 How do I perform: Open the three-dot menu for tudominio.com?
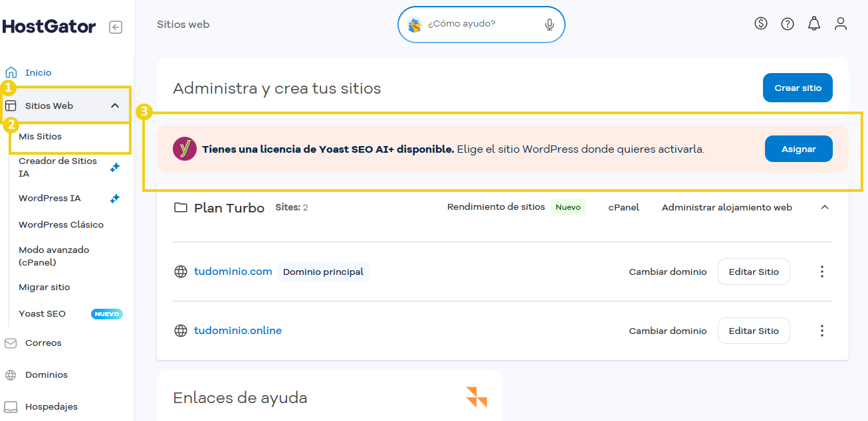tap(822, 272)
